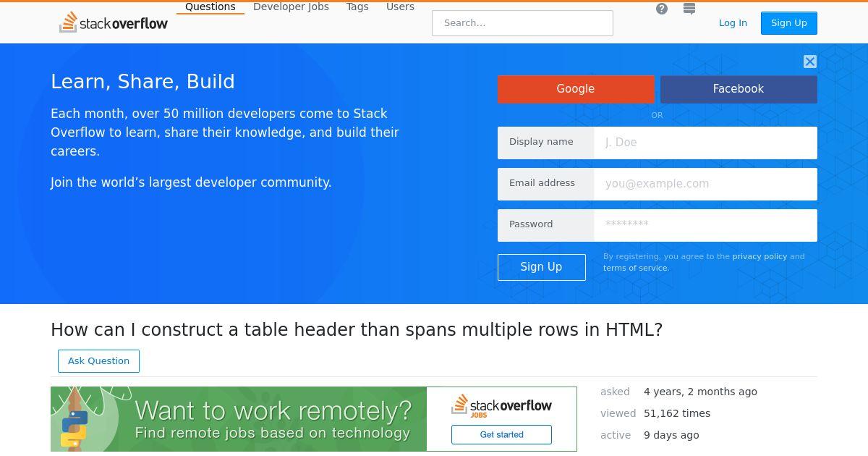Dismiss the signup banner with the X

point(810,62)
